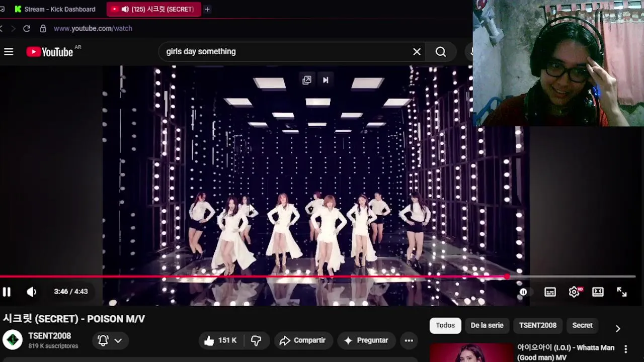644x362 pixels.
Task: Open options menu for Whatta Man video
Action: pos(626,348)
